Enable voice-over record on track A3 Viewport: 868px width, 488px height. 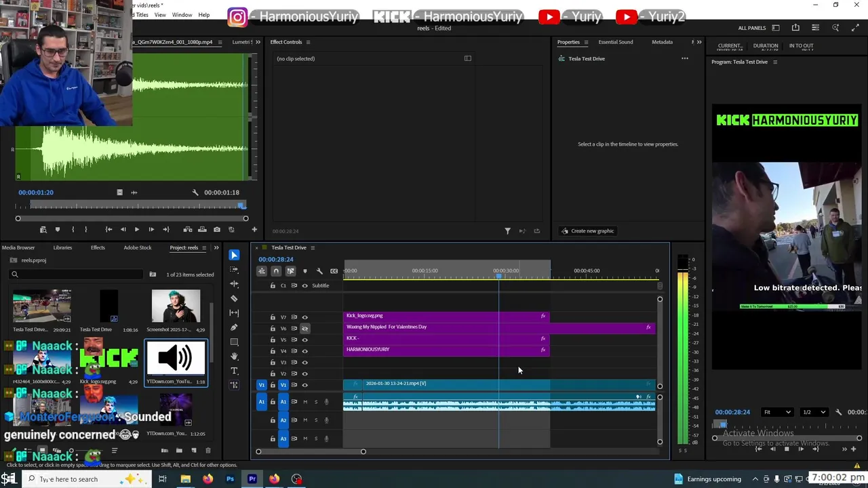click(326, 439)
